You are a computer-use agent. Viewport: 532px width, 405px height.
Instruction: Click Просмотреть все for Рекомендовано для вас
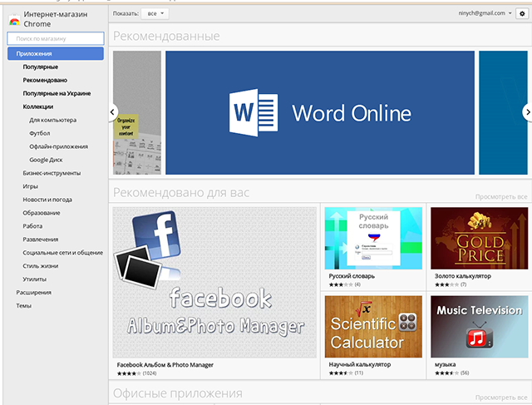[x=501, y=197]
